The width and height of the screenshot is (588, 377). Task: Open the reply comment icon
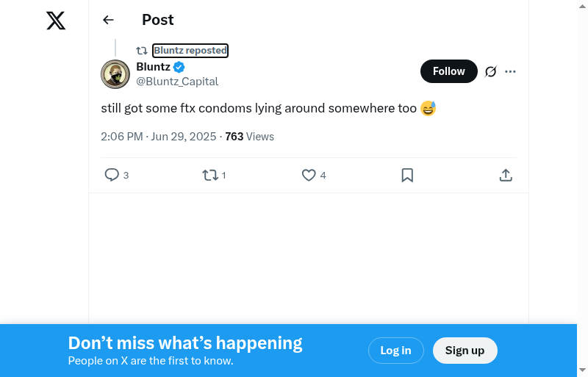(112, 175)
